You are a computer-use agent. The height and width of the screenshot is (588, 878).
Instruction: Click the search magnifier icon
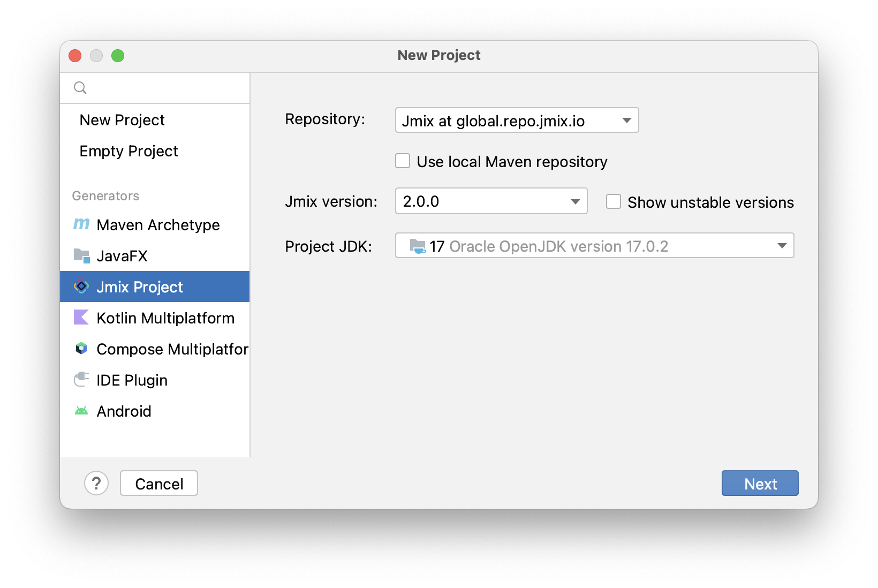click(80, 88)
